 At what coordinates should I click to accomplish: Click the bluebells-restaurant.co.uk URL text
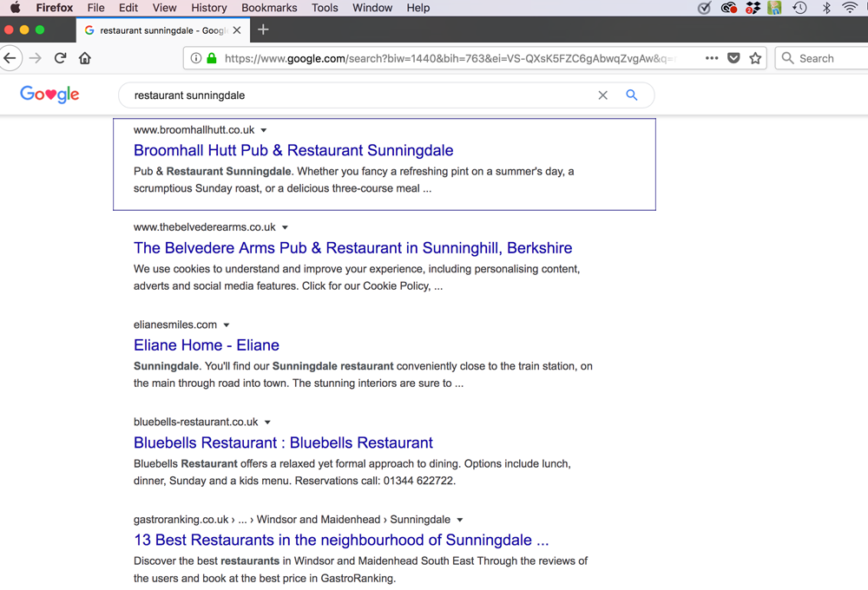[195, 423]
